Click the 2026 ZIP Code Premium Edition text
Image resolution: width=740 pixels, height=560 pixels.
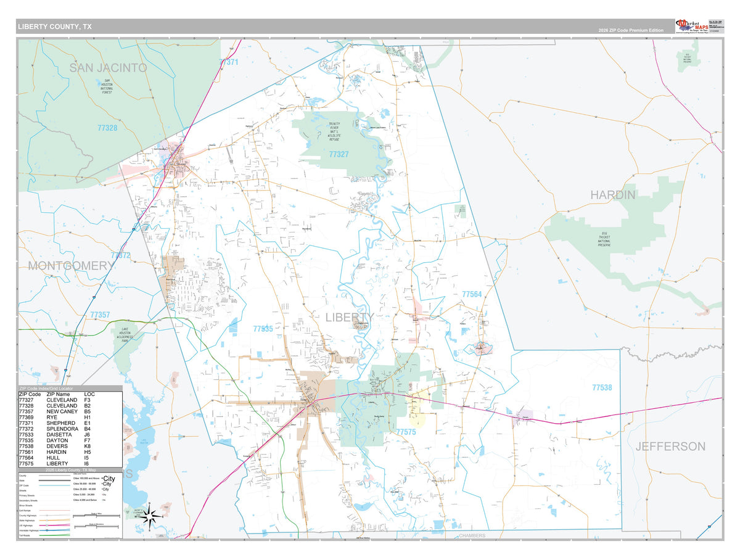coord(631,30)
